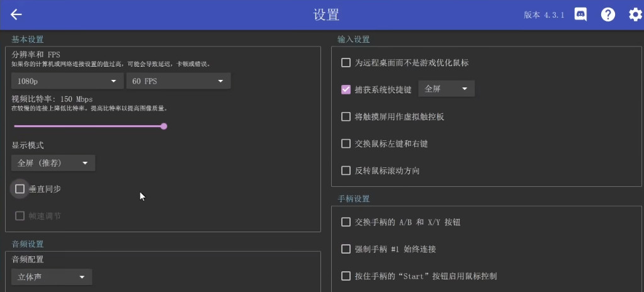Screen dimensions: 644x292
Task: Uncheck 捕获系统快捷键 checkbox
Action: click(346, 89)
